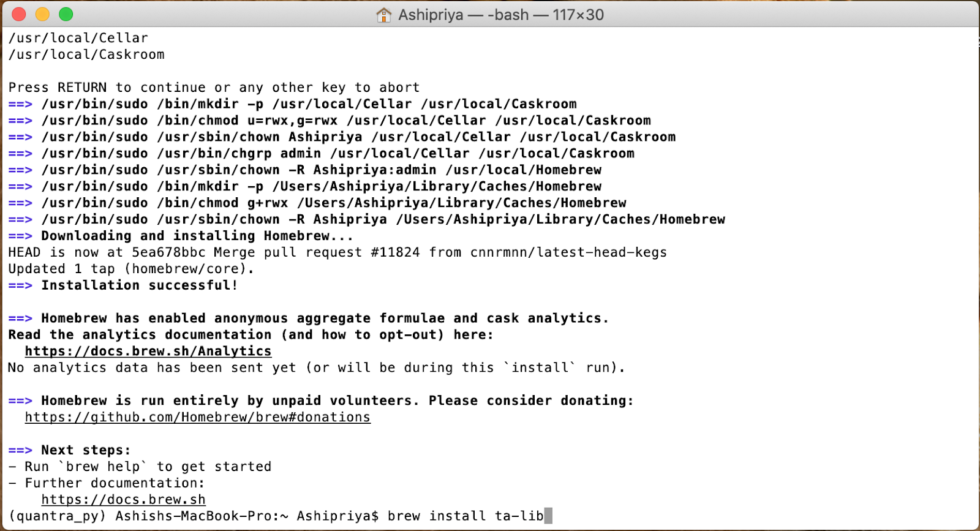Click the arrow before Homebrew has enabled anonymous
This screenshot has width=980, height=531.
[x=20, y=318]
